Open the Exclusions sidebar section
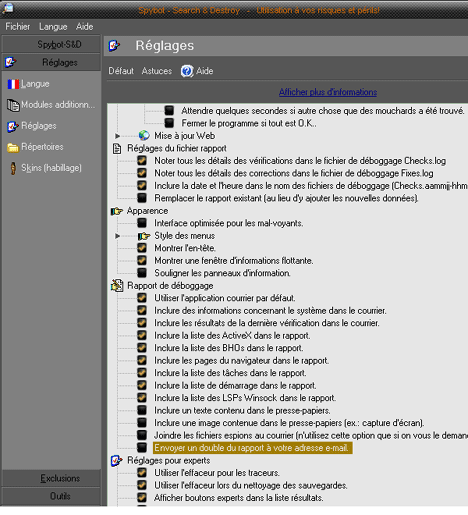Viewport: 468px width, 515px height. pos(51,478)
